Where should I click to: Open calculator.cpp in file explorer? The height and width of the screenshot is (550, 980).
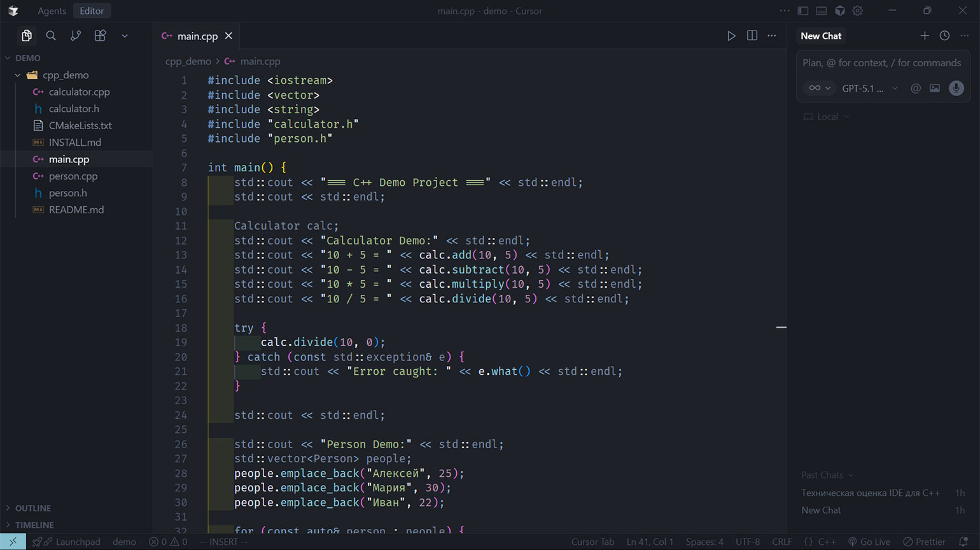coord(79,92)
